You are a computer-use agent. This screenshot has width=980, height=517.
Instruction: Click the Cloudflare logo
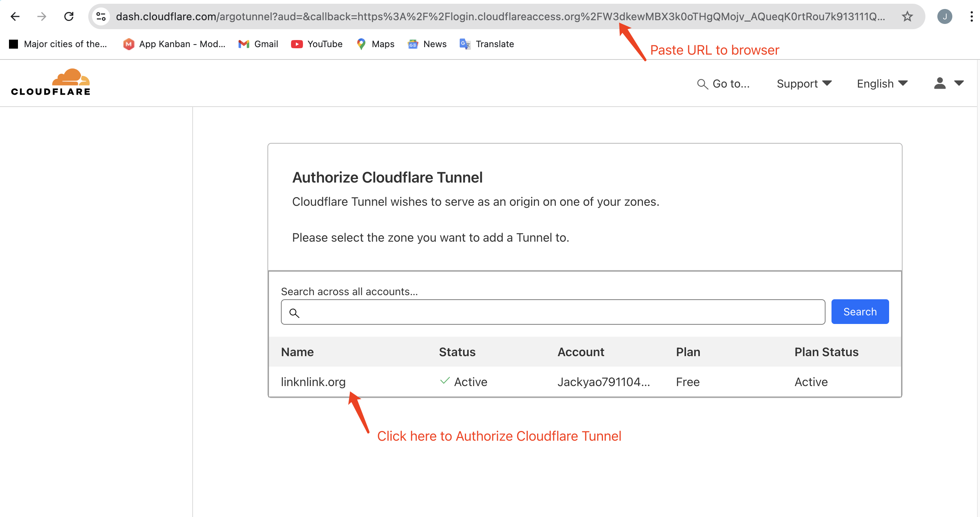(50, 82)
